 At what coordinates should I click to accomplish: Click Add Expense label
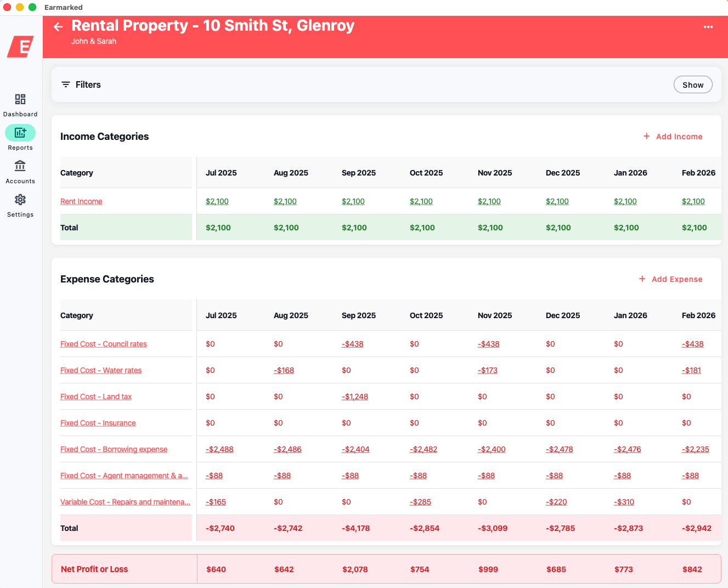point(677,279)
